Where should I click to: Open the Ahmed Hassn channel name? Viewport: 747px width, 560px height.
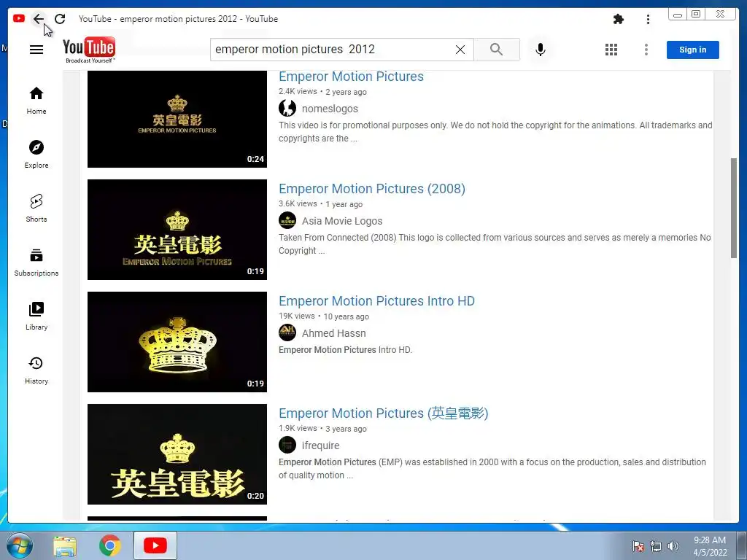(333, 333)
